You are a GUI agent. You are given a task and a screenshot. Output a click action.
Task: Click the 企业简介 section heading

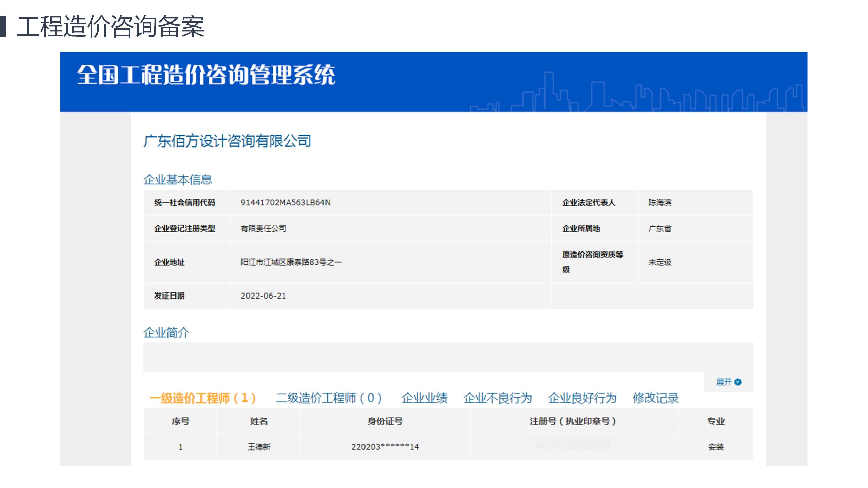[x=166, y=332]
